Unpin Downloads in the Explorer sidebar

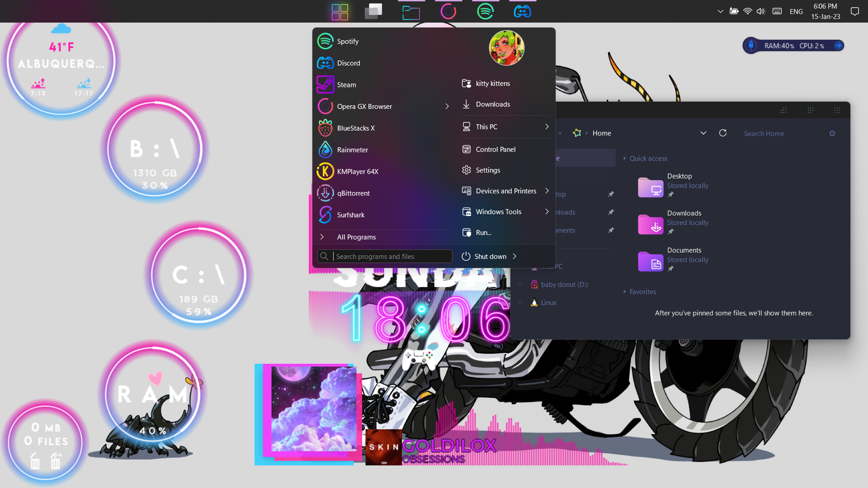coord(611,212)
